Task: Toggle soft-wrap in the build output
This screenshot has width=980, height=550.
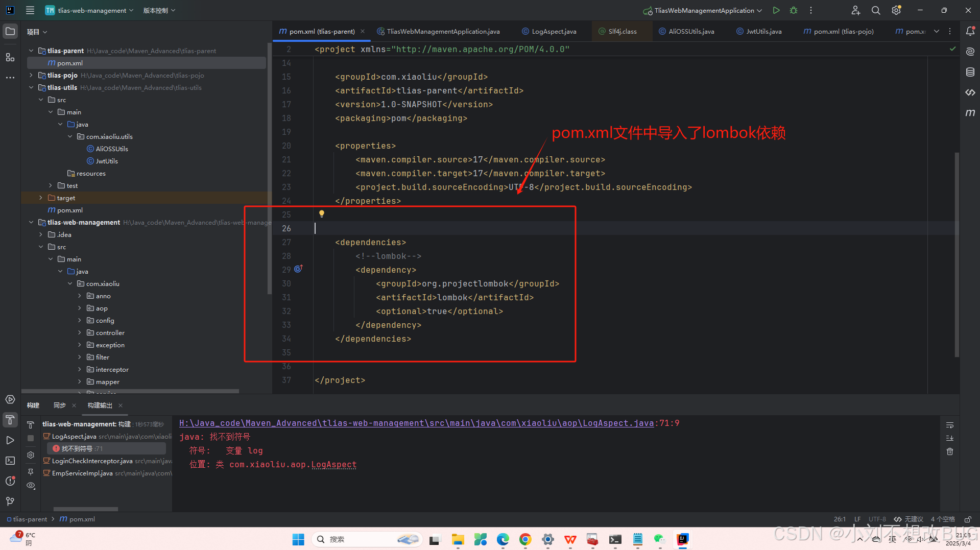Action: (949, 424)
